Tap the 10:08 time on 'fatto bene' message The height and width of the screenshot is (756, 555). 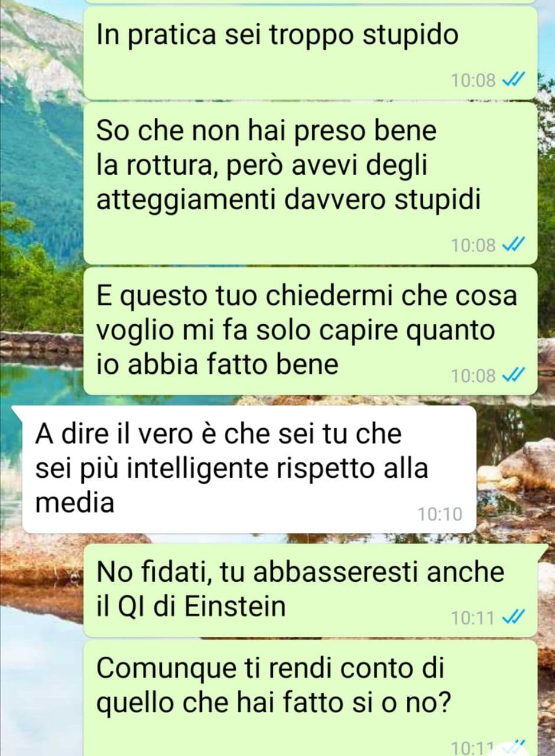(x=474, y=375)
